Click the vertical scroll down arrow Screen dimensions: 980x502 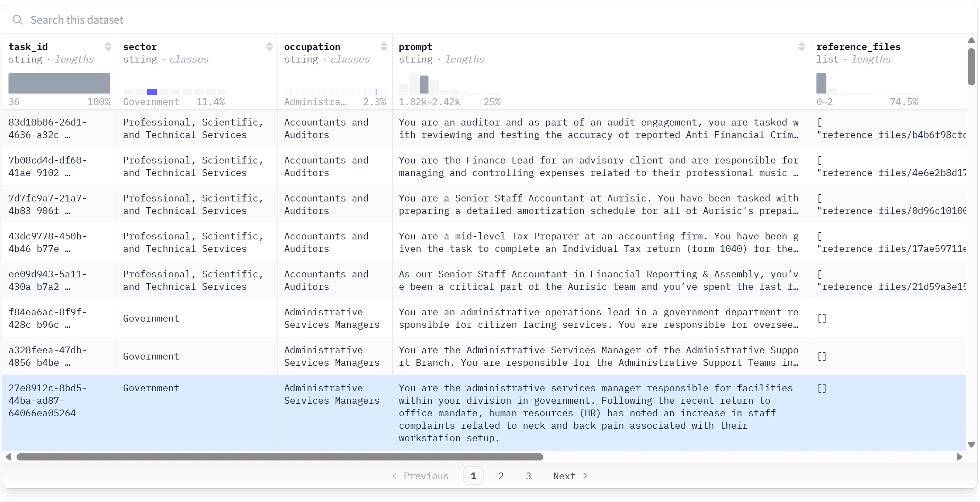click(x=971, y=445)
